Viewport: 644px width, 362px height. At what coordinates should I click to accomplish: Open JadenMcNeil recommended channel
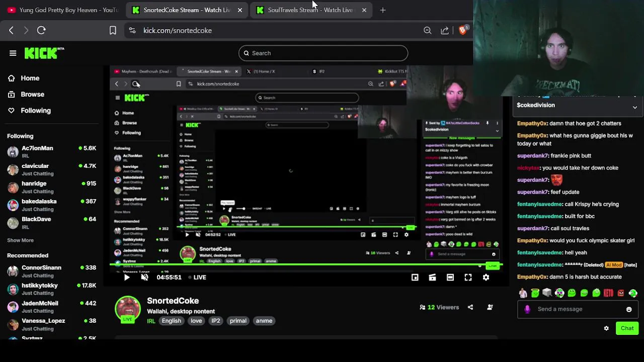[51, 307]
